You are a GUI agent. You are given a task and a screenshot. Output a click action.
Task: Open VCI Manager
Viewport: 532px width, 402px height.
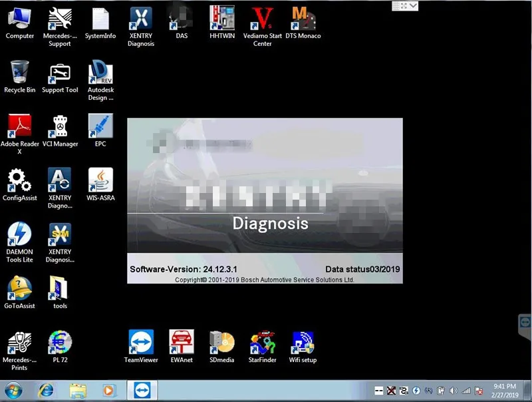tap(60, 132)
